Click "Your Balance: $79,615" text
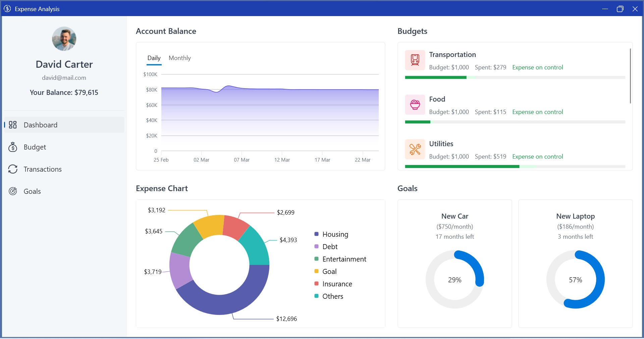 [x=64, y=93]
